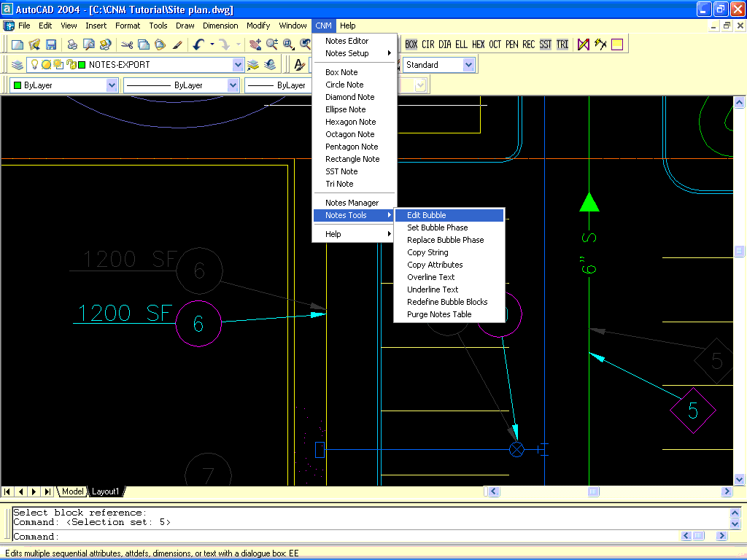This screenshot has height=560, width=747.
Task: Click the Print (plot) icon
Action: (x=72, y=44)
